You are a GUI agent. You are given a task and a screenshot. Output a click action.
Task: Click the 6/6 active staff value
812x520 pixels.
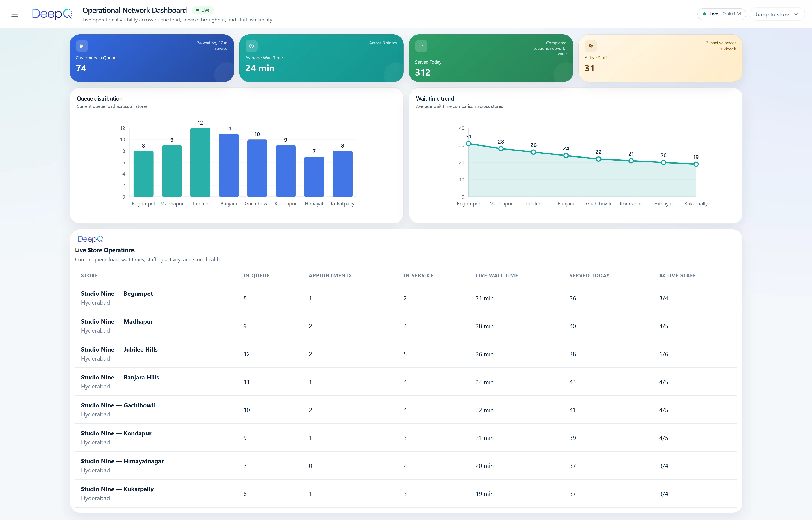tap(664, 354)
